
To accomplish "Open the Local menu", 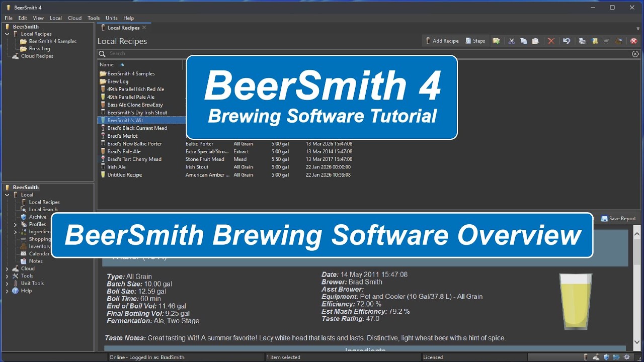I will [x=56, y=18].
